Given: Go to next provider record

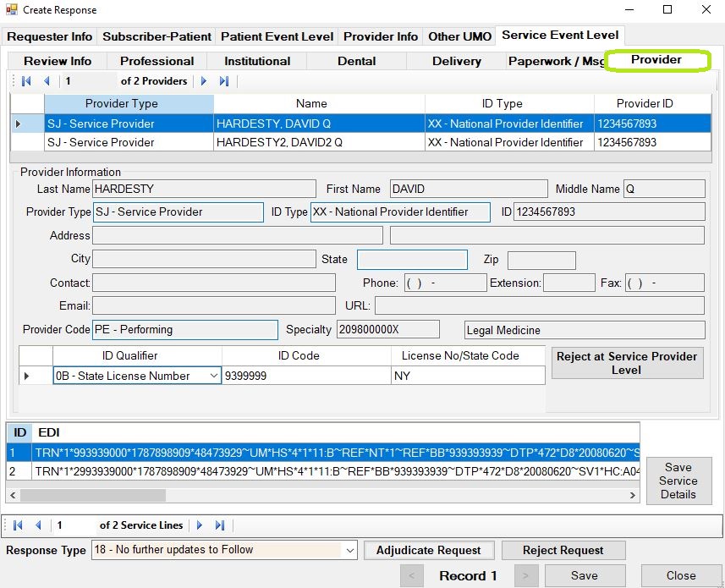Looking at the screenshot, I should coord(203,81).
